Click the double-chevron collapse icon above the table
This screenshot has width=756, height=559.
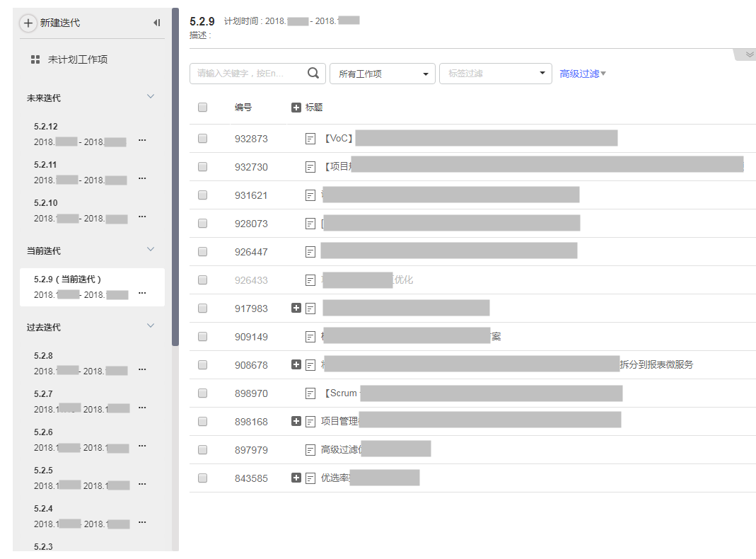pos(746,54)
